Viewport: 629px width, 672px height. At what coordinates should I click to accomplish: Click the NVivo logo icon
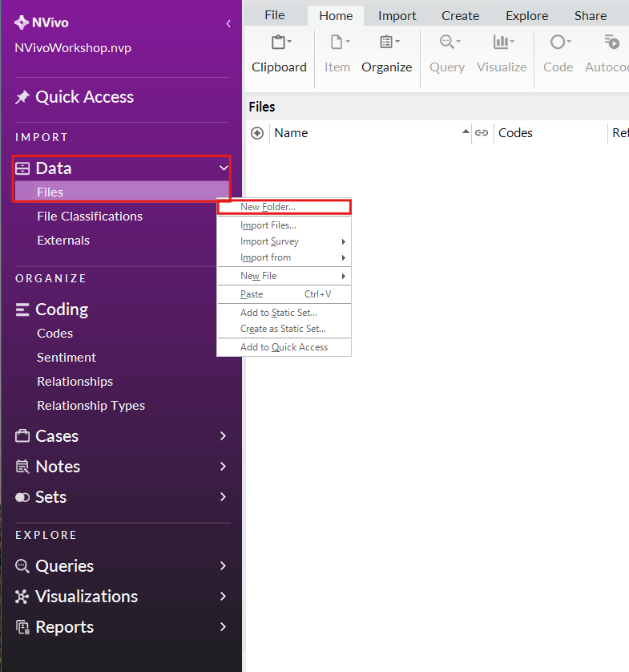point(21,22)
